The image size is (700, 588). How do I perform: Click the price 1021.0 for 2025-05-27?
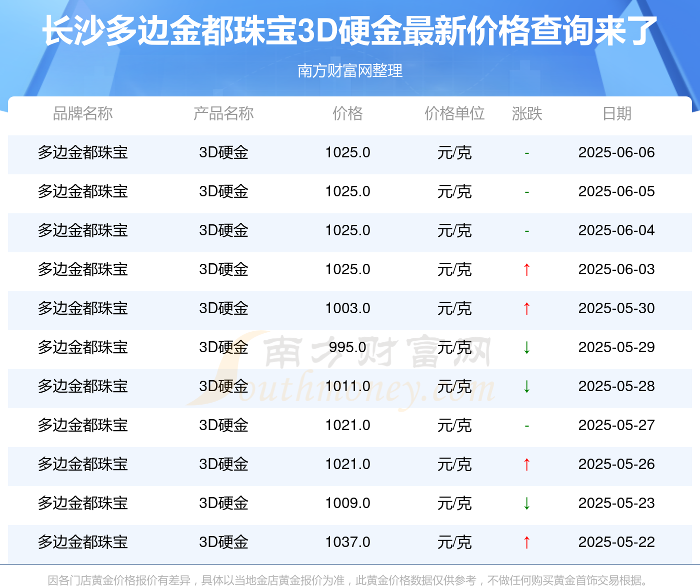pos(347,425)
